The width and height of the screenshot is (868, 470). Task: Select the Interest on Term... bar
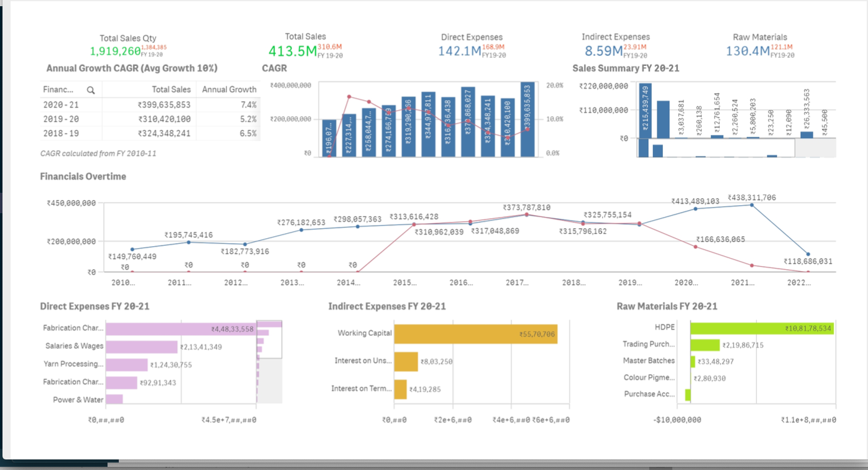tap(401, 389)
